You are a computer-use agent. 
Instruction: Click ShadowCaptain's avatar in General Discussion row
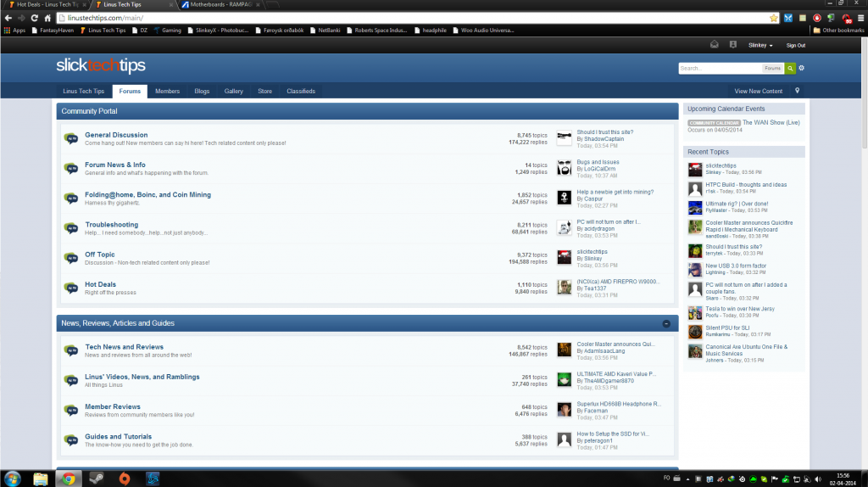coord(564,138)
